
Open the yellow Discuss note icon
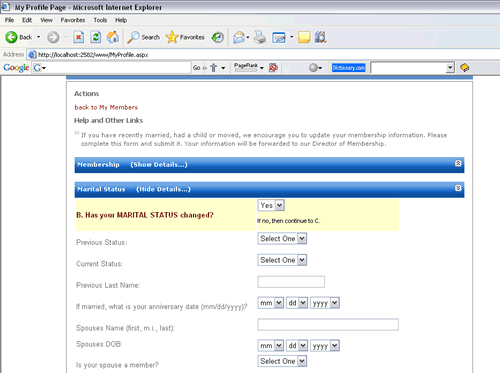click(304, 37)
